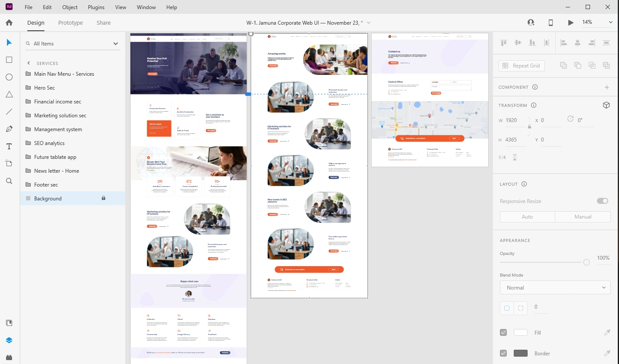The image size is (619, 364).
Task: Click the width W value field
Action: [516, 120]
